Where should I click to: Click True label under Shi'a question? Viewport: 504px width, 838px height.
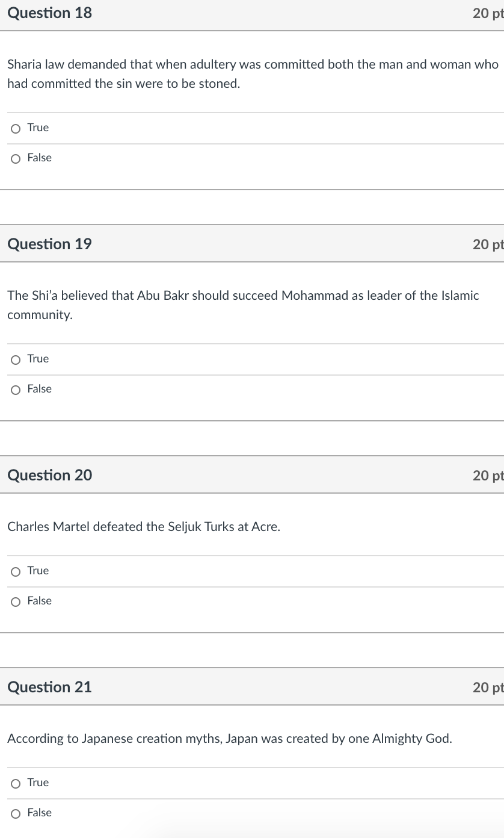[38, 359]
